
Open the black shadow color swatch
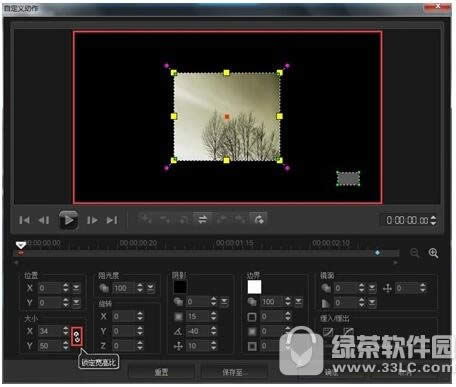(x=180, y=287)
